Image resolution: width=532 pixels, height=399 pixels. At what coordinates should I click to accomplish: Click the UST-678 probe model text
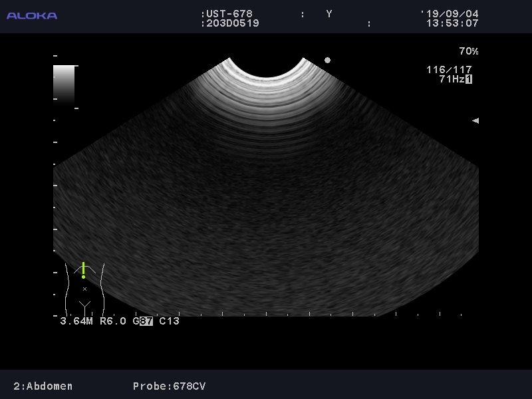[227, 14]
